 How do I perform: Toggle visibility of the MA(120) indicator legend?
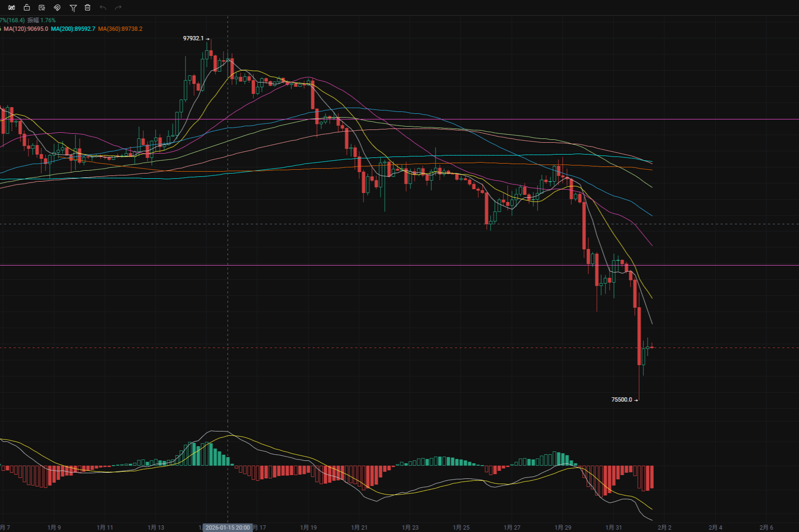click(26, 29)
